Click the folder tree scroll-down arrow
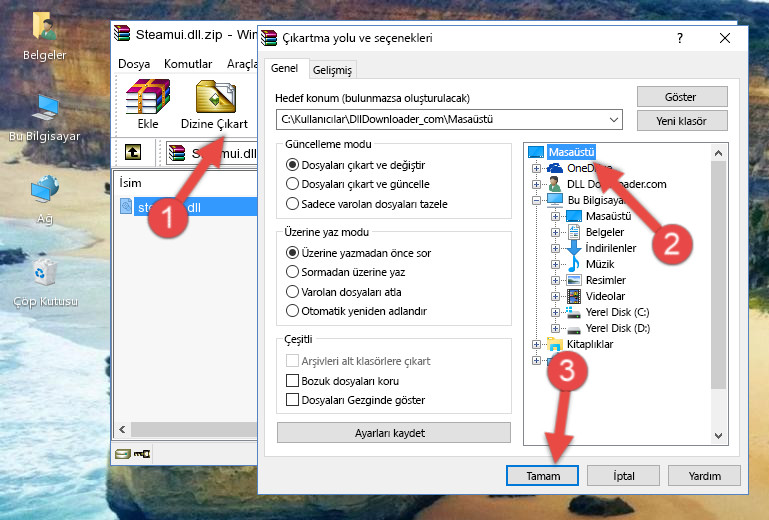Image resolution: width=769 pixels, height=520 pixels. pos(718,436)
